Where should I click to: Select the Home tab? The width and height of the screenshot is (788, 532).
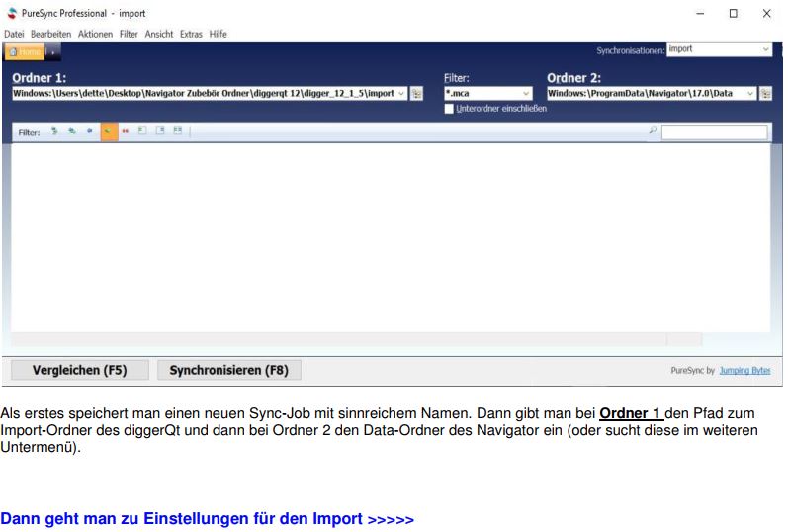[x=24, y=50]
